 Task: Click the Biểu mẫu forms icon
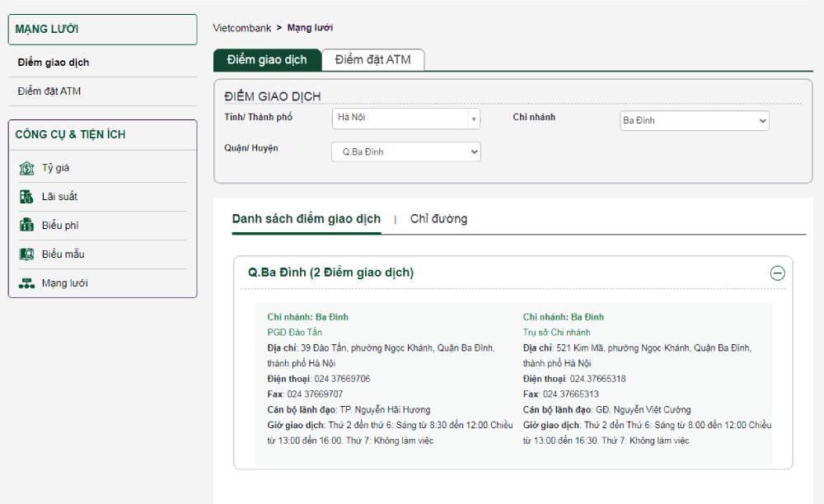pyautogui.click(x=26, y=254)
